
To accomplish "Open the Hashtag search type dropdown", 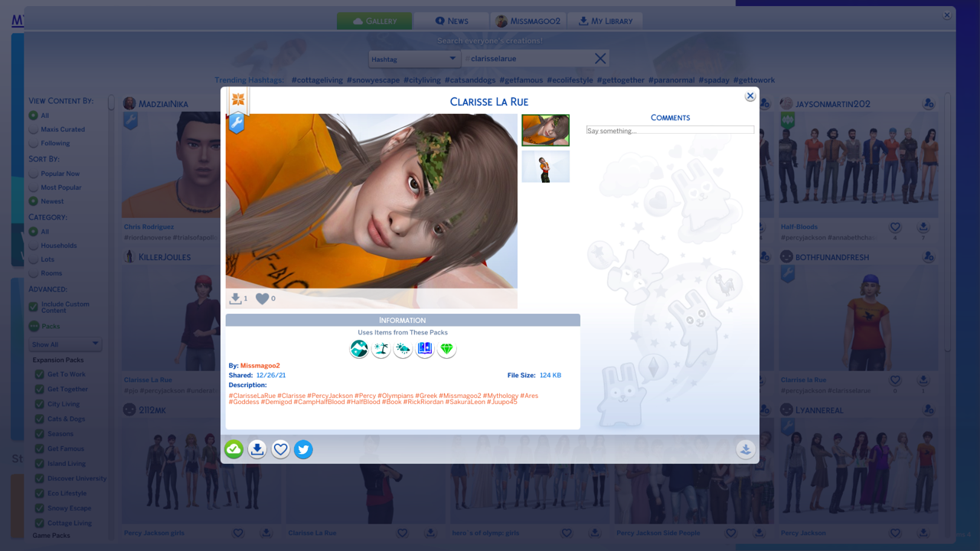I will pyautogui.click(x=413, y=59).
